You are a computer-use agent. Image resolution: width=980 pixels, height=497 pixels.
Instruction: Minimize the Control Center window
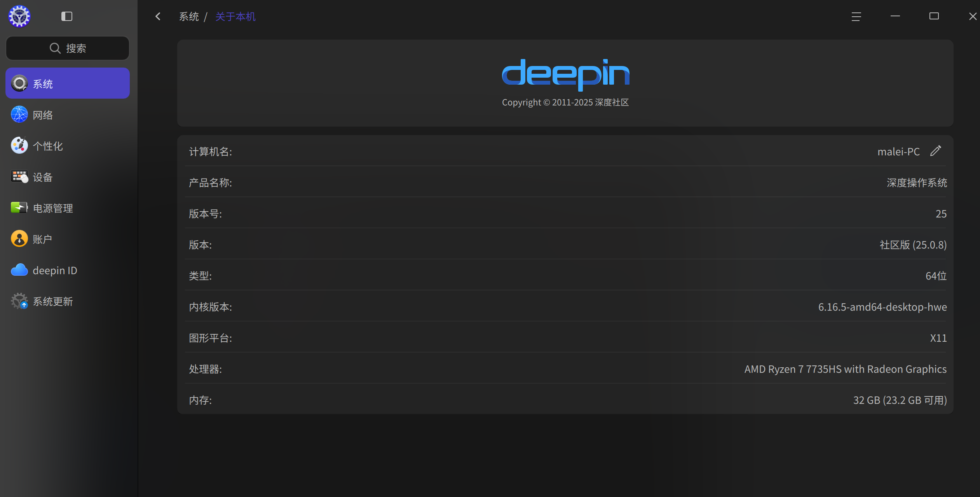(x=895, y=16)
